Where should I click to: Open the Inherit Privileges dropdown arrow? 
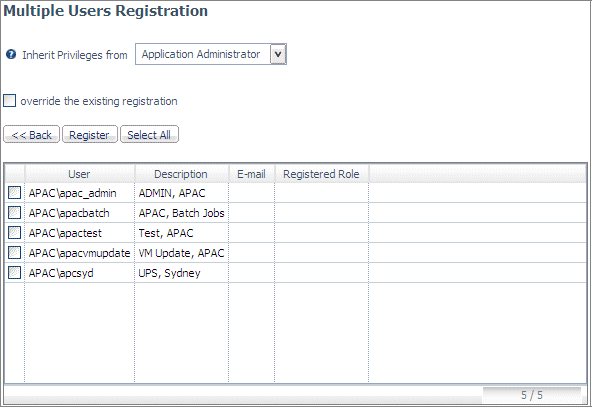tap(278, 54)
